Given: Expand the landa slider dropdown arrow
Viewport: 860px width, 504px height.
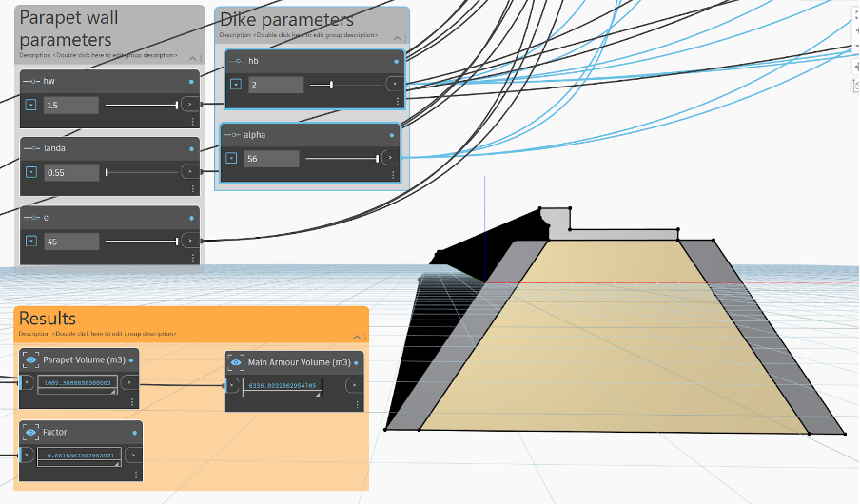Looking at the screenshot, I should coord(31,172).
